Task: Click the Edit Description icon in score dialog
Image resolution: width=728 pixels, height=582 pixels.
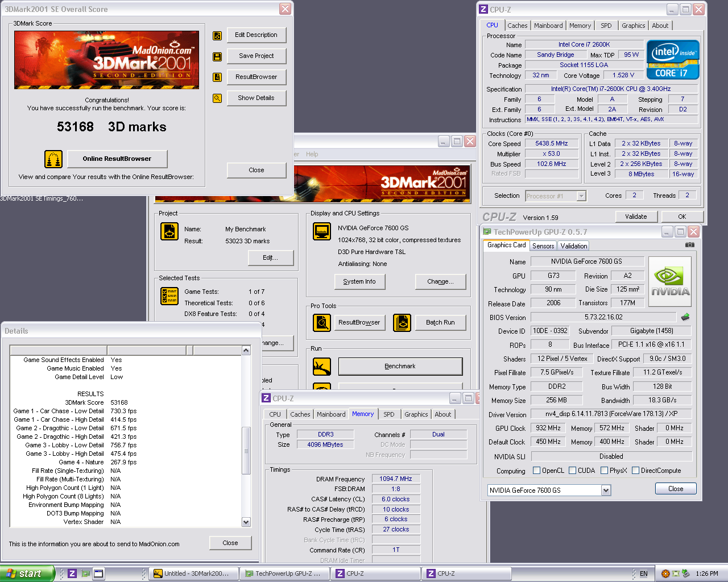Action: [x=217, y=36]
